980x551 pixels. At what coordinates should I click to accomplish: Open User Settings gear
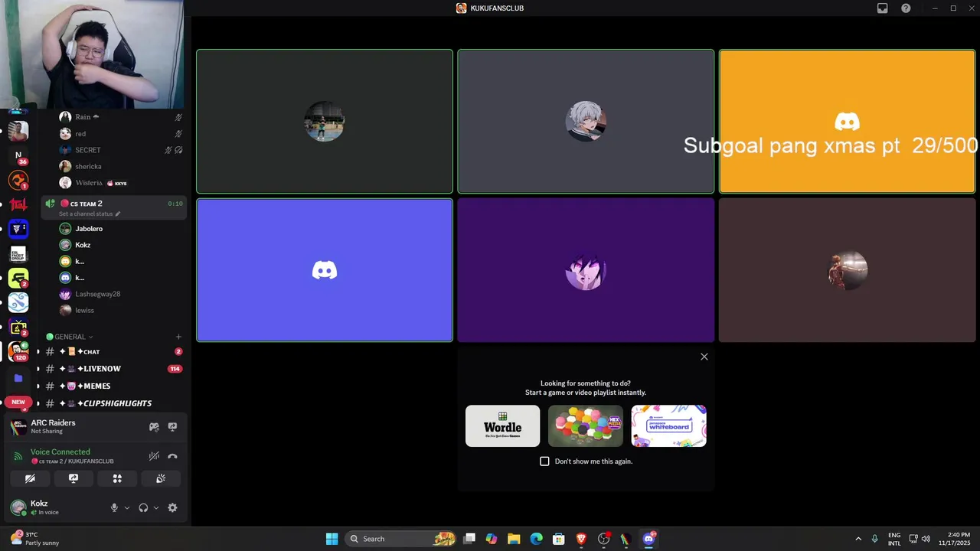[x=172, y=507]
